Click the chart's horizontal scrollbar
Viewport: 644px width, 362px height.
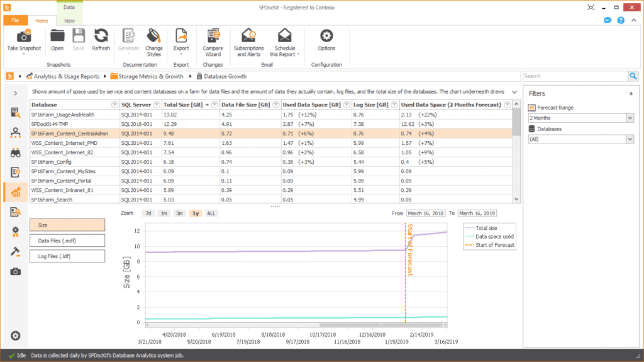click(x=296, y=325)
